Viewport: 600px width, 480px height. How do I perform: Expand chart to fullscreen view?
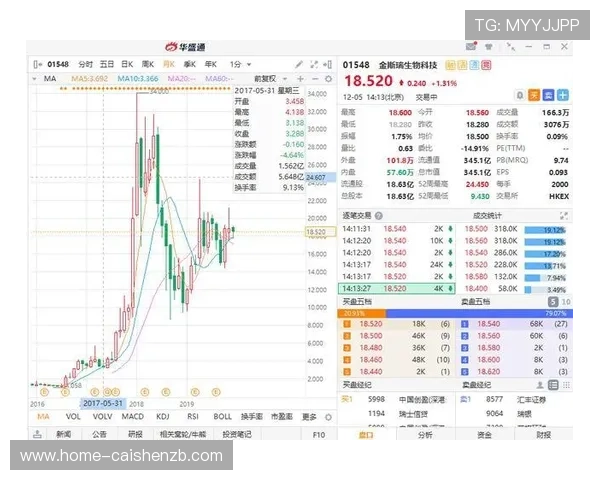(x=314, y=64)
